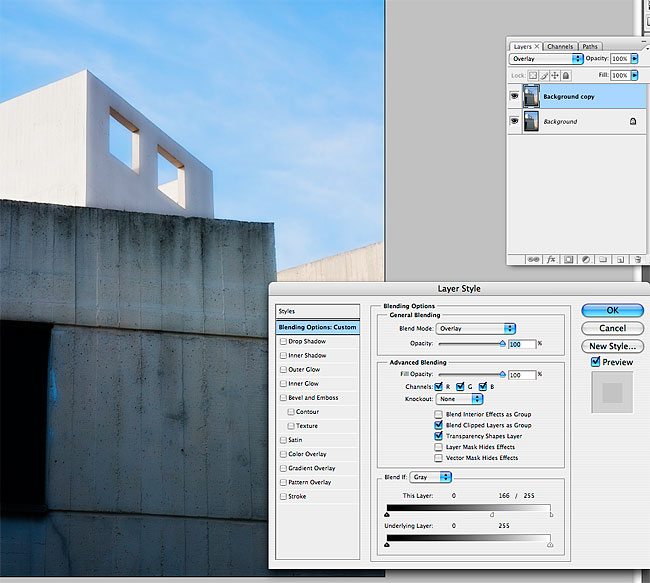Hide the Background copy layer
Screen dimensions: 650x583
[x=515, y=96]
